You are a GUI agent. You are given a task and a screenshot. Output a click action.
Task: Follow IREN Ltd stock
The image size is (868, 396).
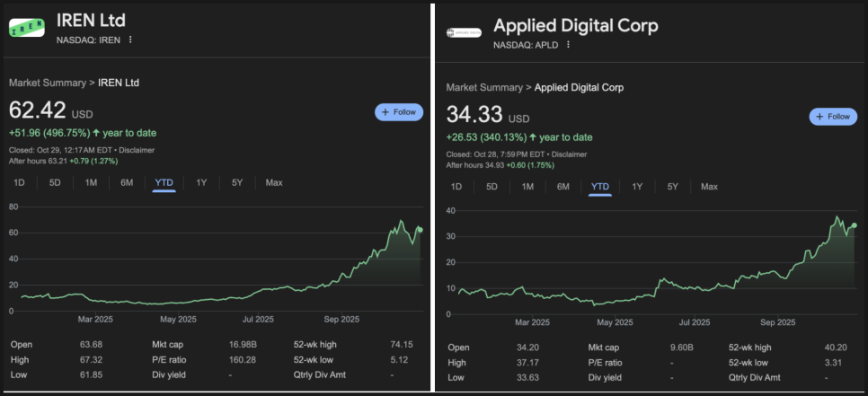(x=398, y=112)
